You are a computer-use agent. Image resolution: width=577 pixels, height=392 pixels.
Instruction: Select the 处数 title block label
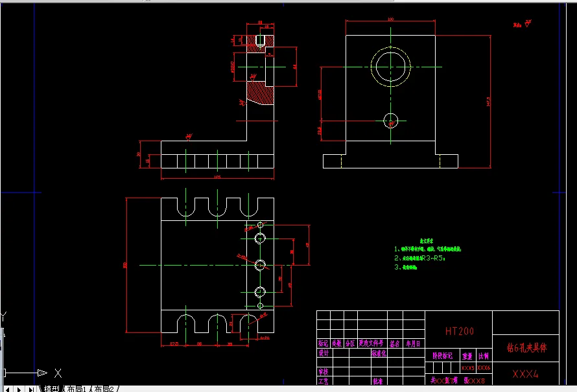336,343
